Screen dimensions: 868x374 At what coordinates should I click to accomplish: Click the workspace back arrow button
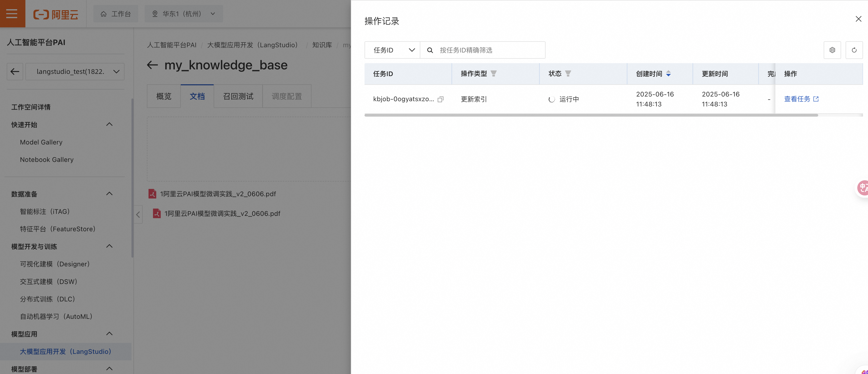point(15,71)
